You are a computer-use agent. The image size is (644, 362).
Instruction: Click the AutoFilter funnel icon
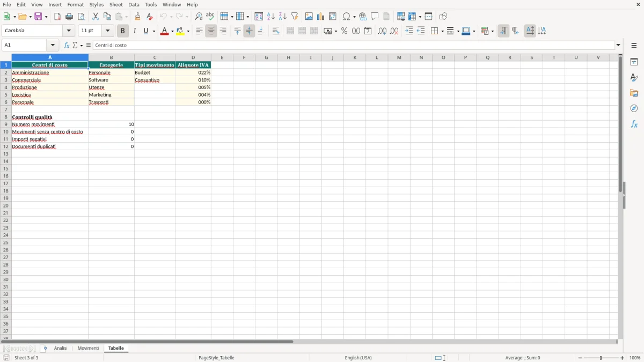click(295, 17)
